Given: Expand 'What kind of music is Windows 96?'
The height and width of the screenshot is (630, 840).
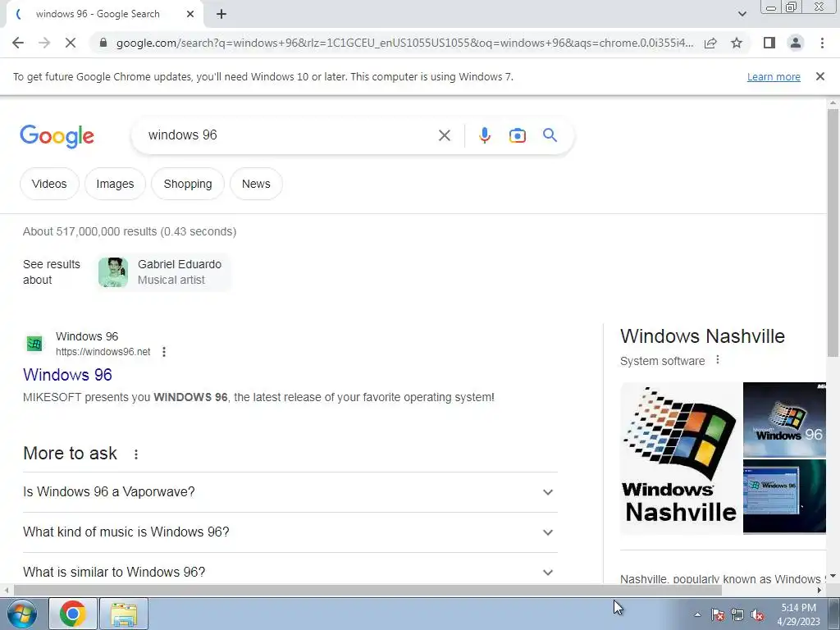Looking at the screenshot, I should [290, 532].
